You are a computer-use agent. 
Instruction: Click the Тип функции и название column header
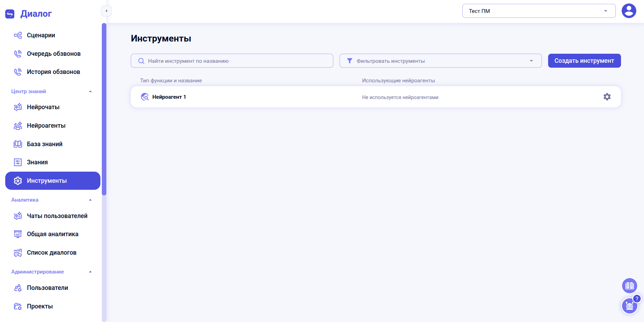(x=171, y=81)
